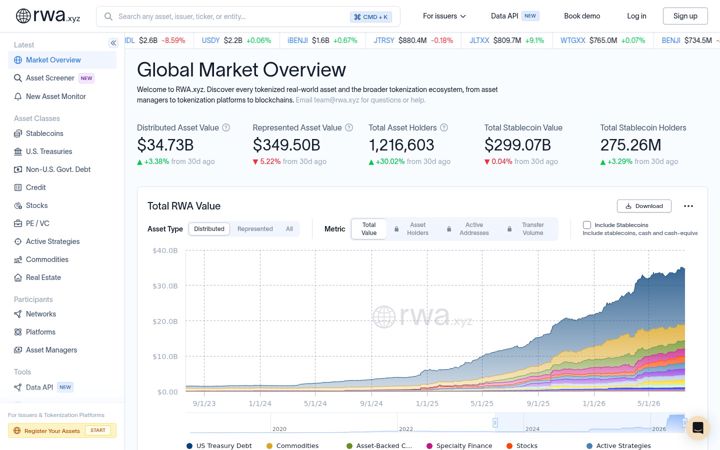Click the chart range slider left handle
The image size is (720, 450).
[x=495, y=422]
